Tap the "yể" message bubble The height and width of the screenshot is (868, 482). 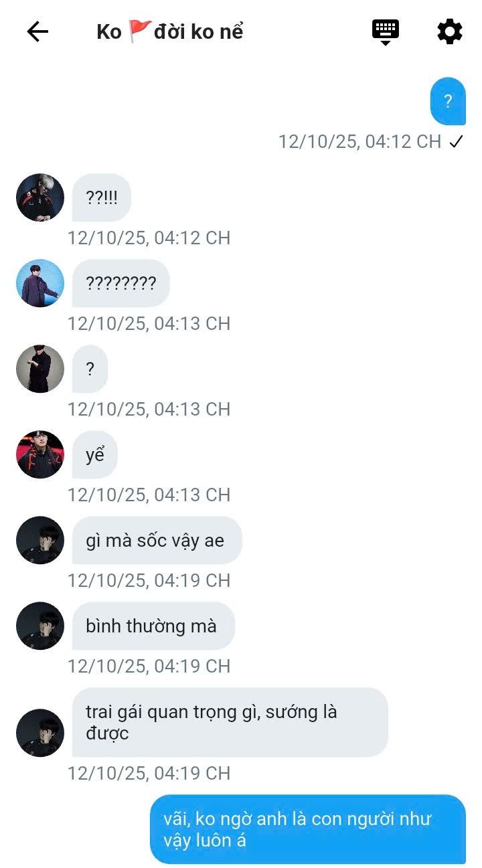(95, 454)
